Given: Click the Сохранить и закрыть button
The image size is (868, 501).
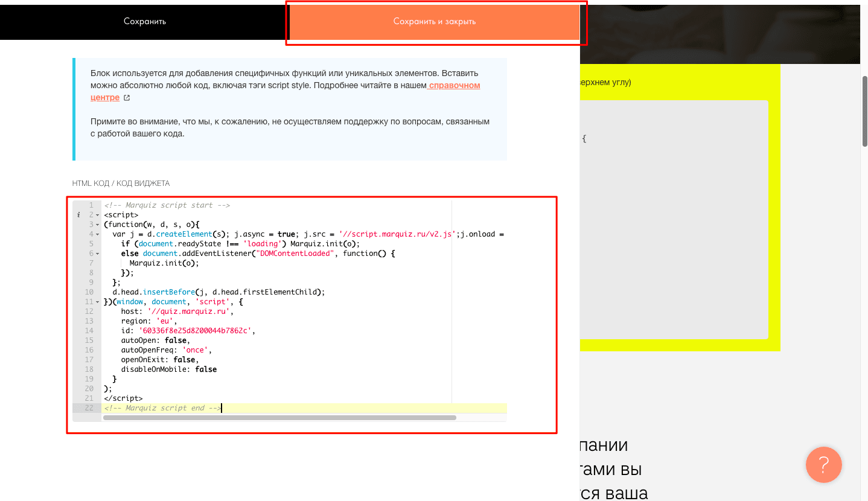Looking at the screenshot, I should [435, 22].
